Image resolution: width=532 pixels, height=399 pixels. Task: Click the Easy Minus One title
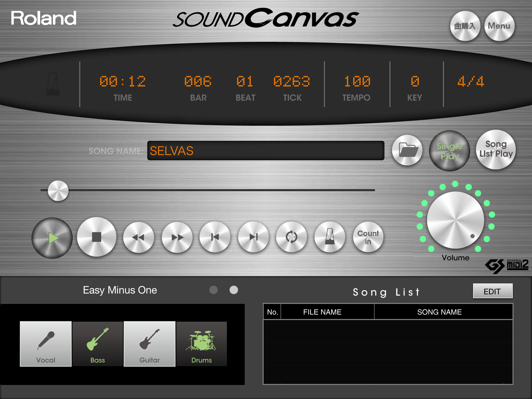(120, 290)
